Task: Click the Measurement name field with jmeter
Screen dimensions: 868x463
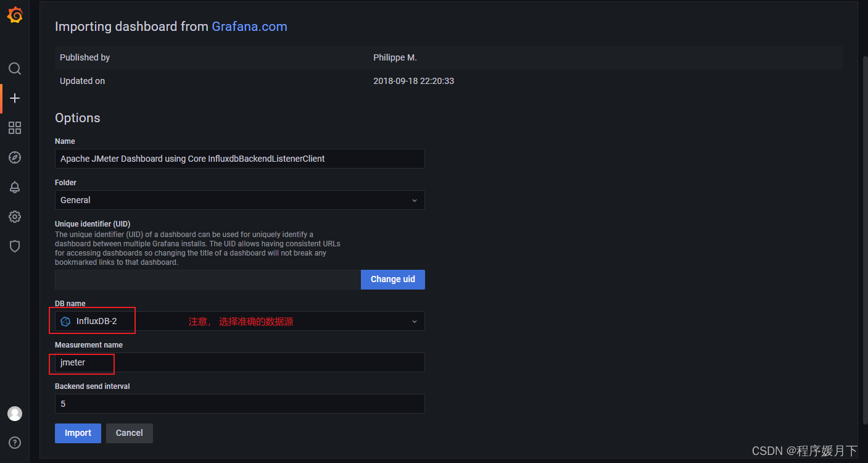Action: pyautogui.click(x=240, y=362)
